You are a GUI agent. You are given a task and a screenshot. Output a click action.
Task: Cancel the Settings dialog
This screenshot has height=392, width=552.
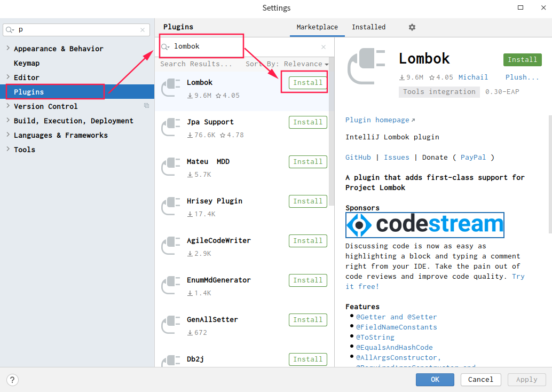tap(480, 380)
